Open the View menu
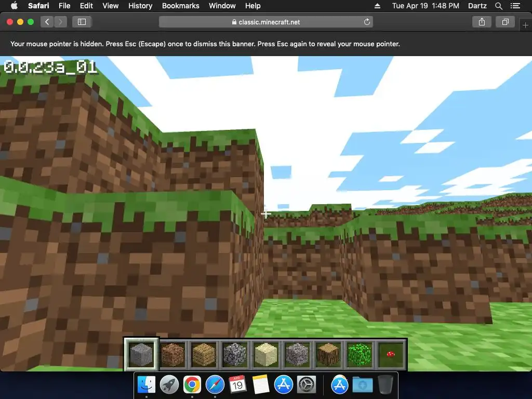 coord(111,6)
